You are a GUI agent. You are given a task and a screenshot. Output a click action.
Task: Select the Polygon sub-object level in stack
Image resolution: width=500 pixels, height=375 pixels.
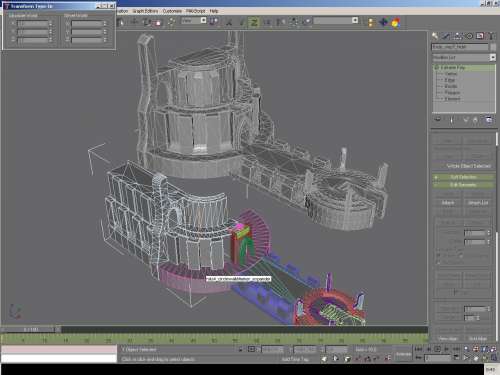452,92
